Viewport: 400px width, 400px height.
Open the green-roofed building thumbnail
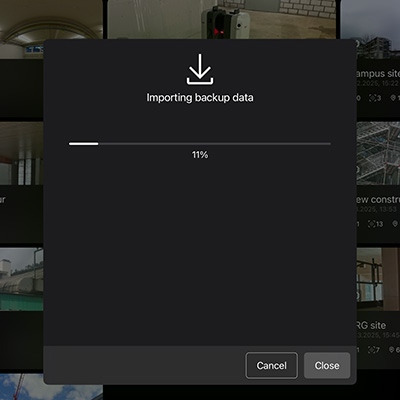click(x=22, y=279)
